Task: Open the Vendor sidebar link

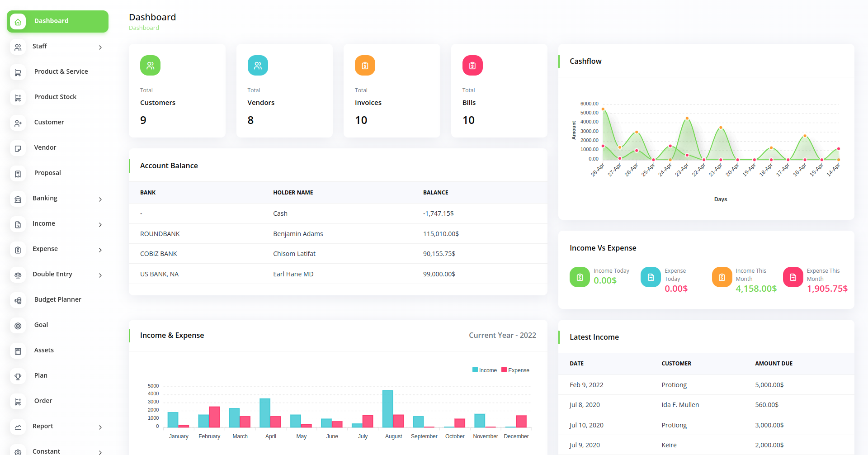Action: [45, 147]
